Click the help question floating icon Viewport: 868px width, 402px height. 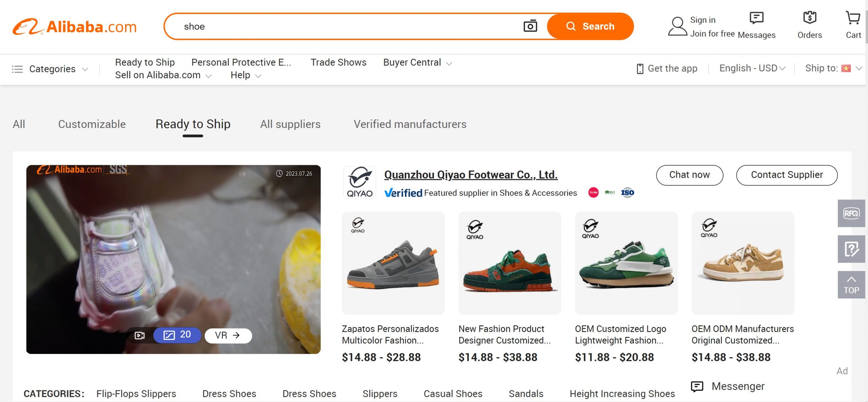click(x=851, y=249)
